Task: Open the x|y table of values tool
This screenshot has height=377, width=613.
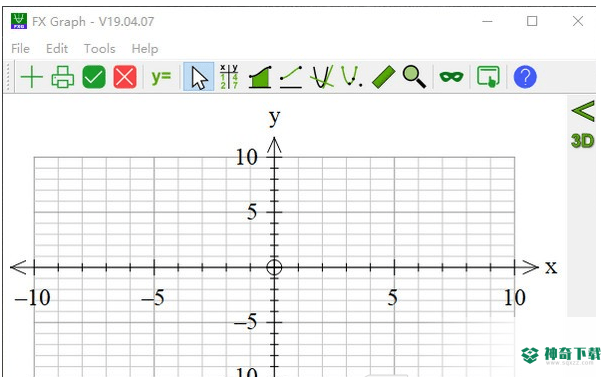Action: (229, 77)
